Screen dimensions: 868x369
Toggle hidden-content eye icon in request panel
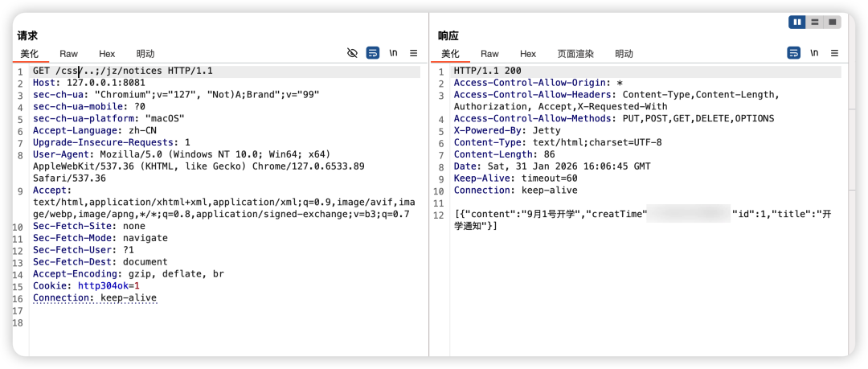point(352,53)
